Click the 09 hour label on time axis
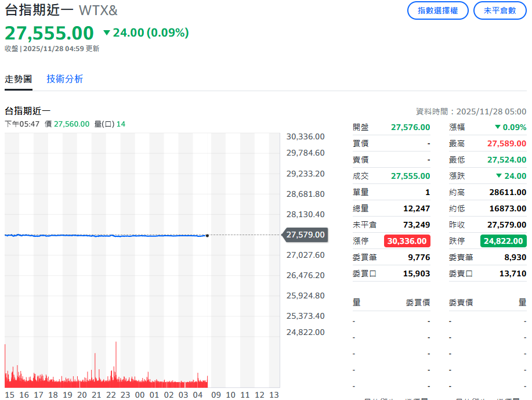The width and height of the screenshot is (532, 400). (216, 395)
